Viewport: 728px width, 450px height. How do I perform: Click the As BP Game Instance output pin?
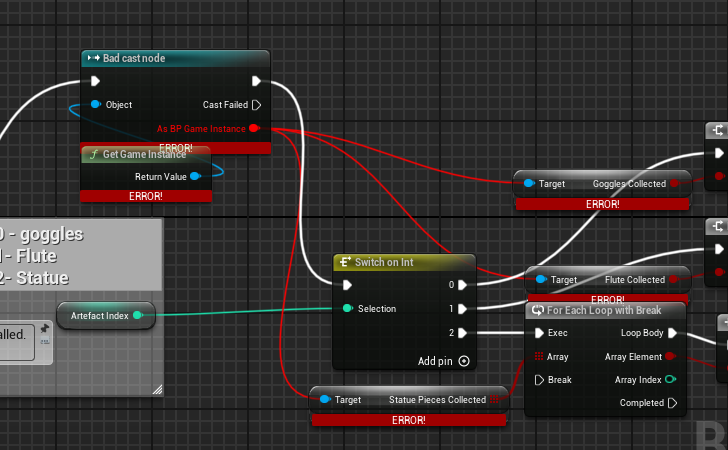coord(254,128)
